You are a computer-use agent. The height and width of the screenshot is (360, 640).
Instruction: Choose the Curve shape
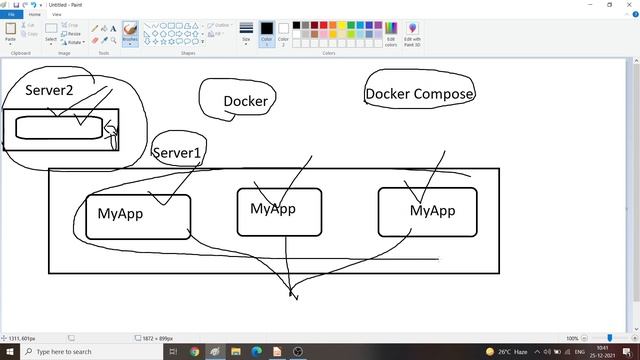coord(155,26)
